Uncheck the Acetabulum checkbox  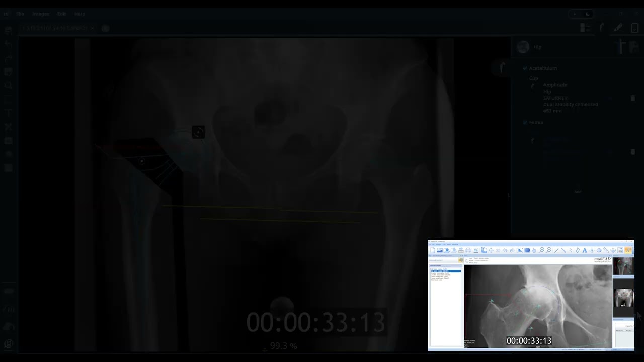tap(525, 68)
